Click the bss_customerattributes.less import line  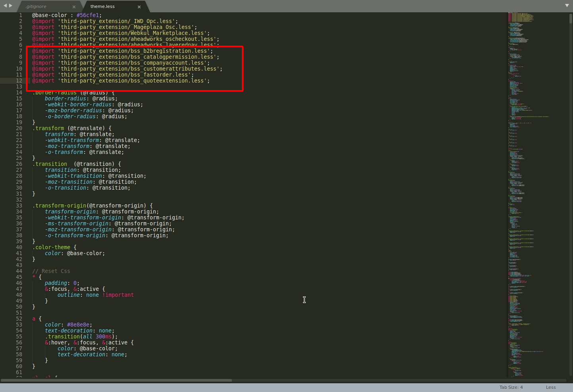[127, 69]
